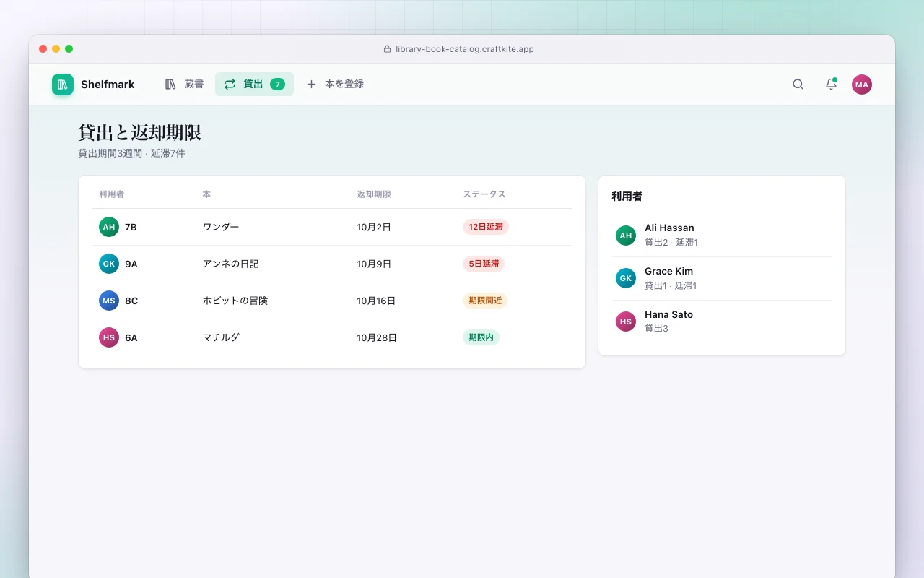Viewport: 924px width, 578px height.
Task: Open the notifications bell
Action: point(831,85)
